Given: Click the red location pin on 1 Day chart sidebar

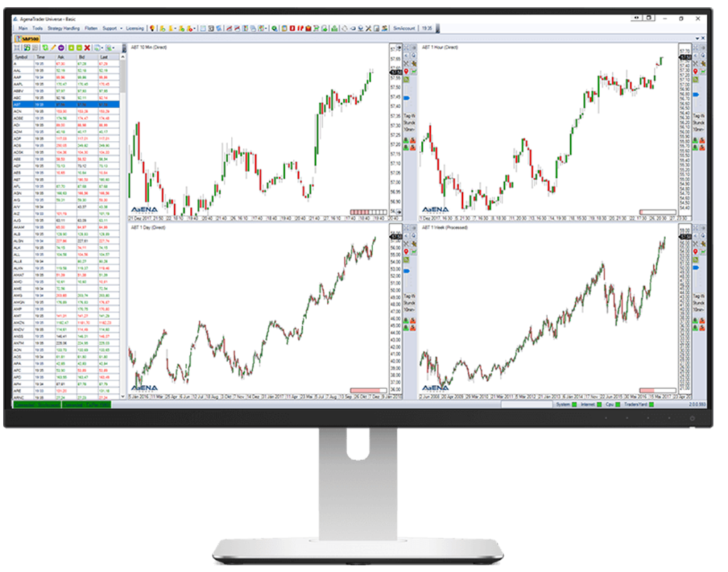Looking at the screenshot, I should click(x=406, y=251).
